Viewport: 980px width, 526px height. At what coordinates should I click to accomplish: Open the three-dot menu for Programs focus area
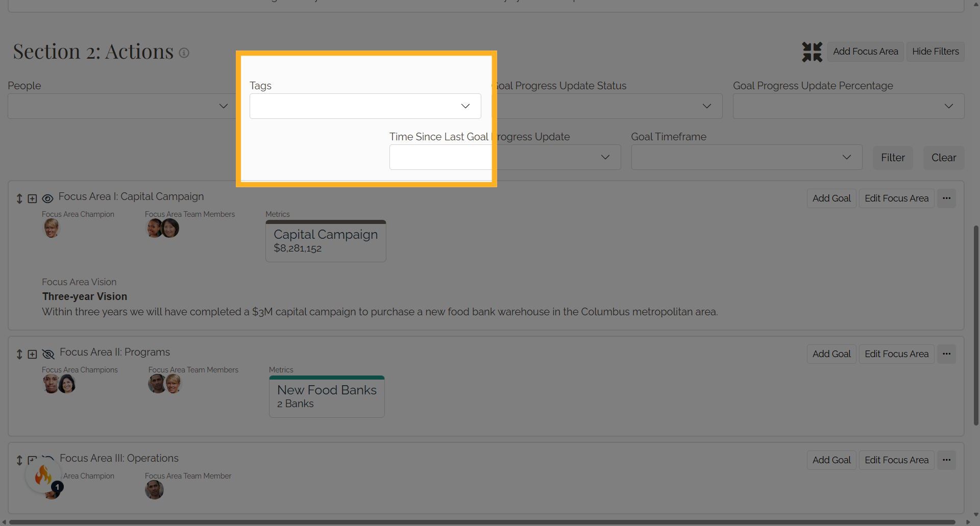(x=946, y=354)
